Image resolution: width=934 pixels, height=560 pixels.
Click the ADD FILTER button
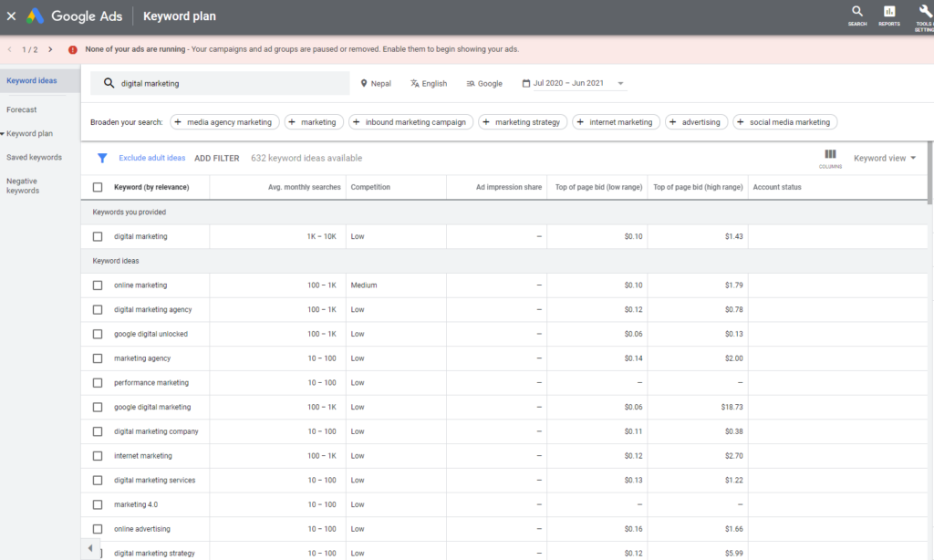pyautogui.click(x=216, y=157)
